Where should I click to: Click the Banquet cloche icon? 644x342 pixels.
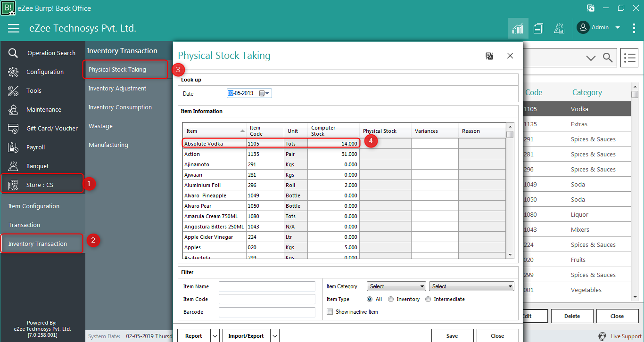13,166
